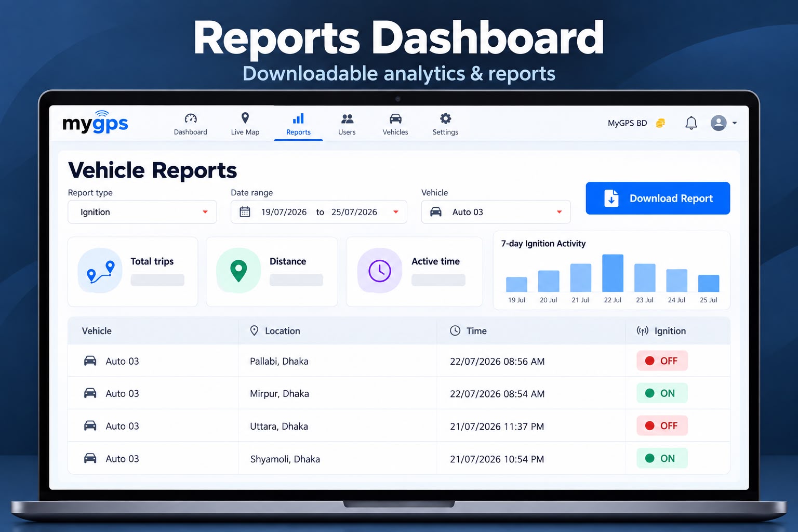This screenshot has width=798, height=532.
Task: Open the Live Map tab
Action: click(x=245, y=124)
